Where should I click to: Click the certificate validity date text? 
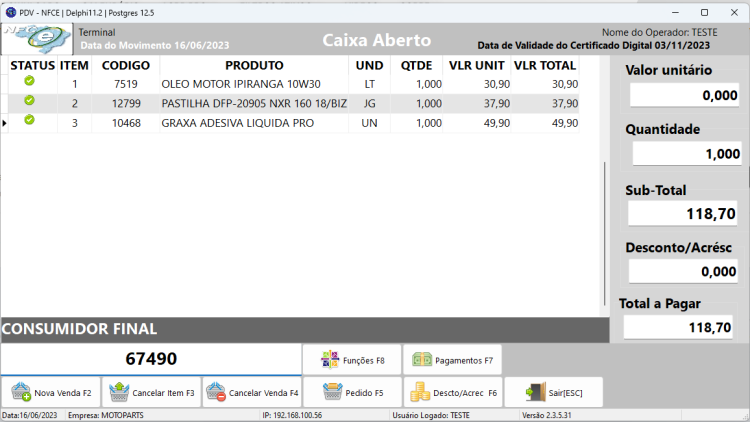click(x=594, y=45)
